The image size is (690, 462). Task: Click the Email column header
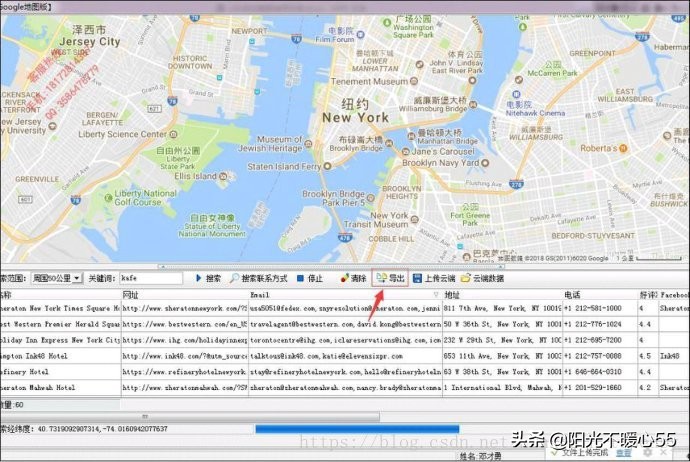[345, 295]
